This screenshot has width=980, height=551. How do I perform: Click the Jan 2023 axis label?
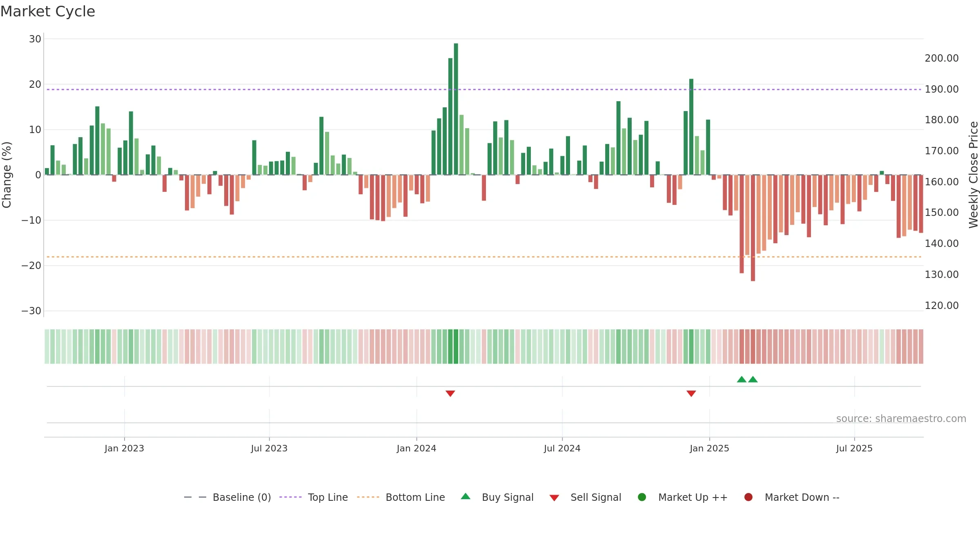pos(124,448)
